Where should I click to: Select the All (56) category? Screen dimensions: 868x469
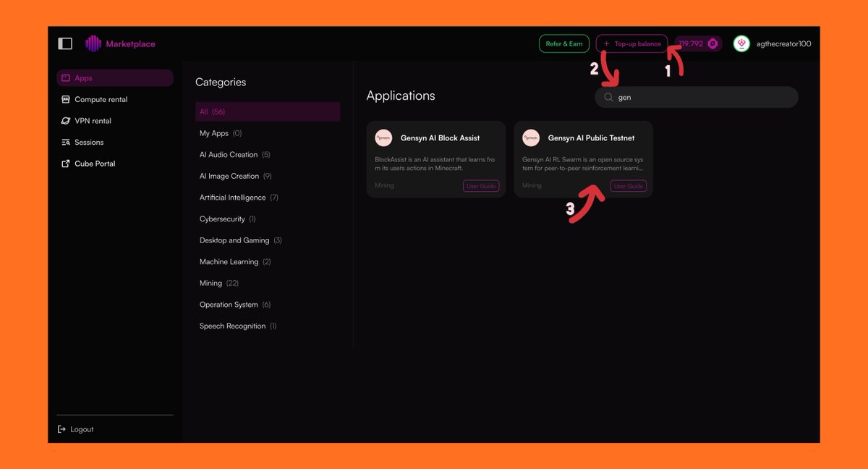tap(268, 111)
